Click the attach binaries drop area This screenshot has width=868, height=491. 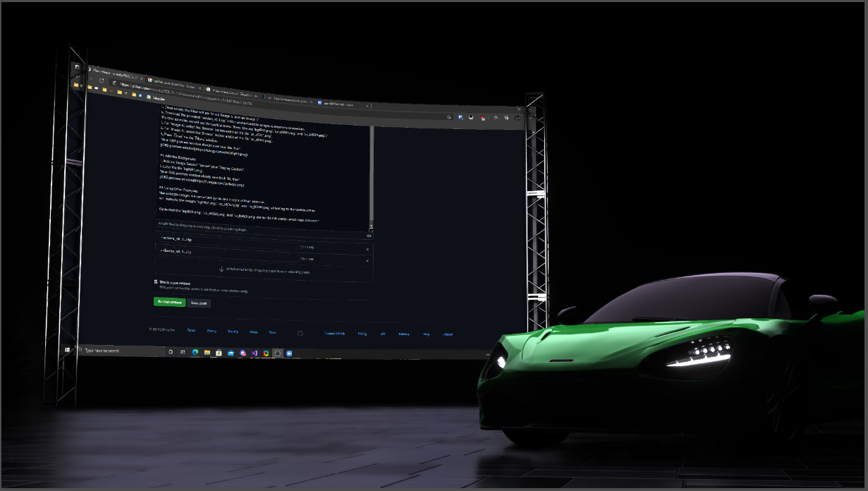[264, 270]
